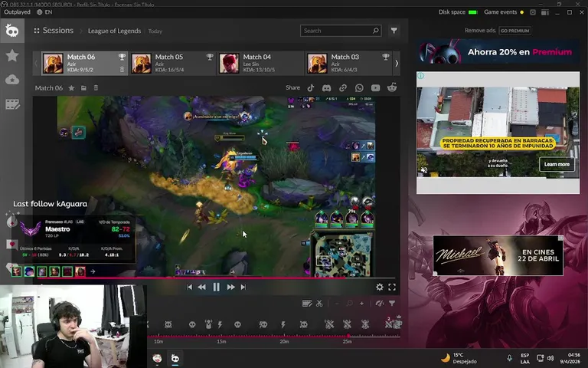Check the Disk space indicator
Image resolution: width=588 pixels, height=368 pixels.
coord(458,12)
